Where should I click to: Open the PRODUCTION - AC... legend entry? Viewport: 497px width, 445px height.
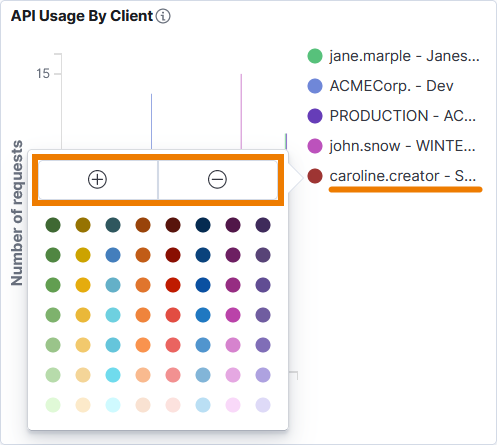click(403, 116)
